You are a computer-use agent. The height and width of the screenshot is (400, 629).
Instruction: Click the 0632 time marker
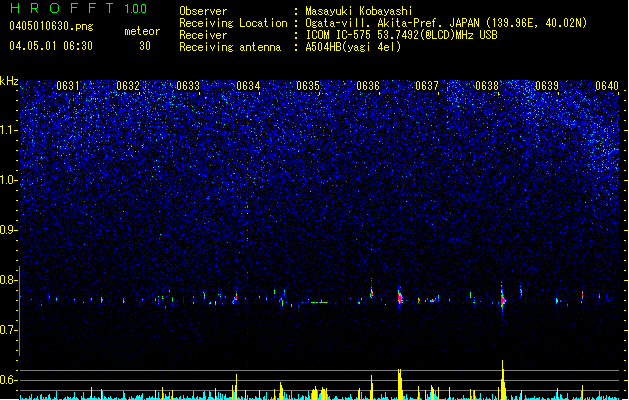tap(128, 86)
